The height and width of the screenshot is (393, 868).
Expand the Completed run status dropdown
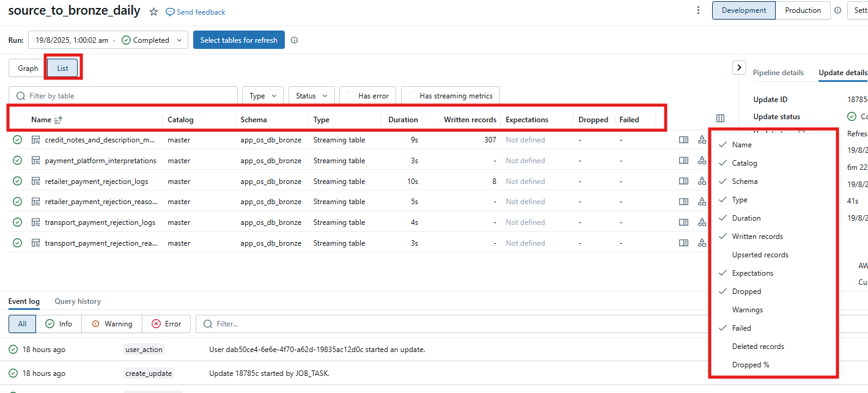[x=179, y=40]
